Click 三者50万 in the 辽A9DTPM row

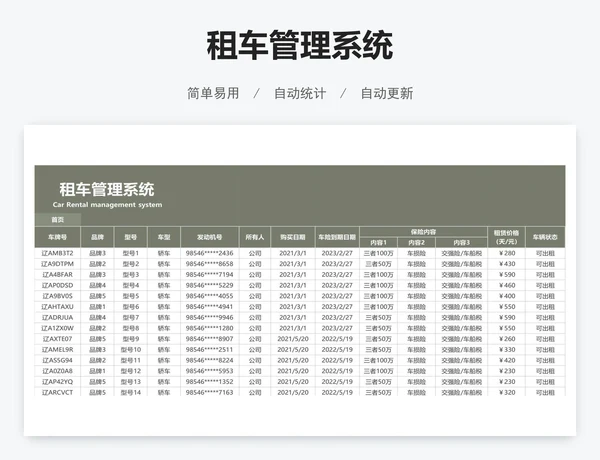click(x=378, y=264)
